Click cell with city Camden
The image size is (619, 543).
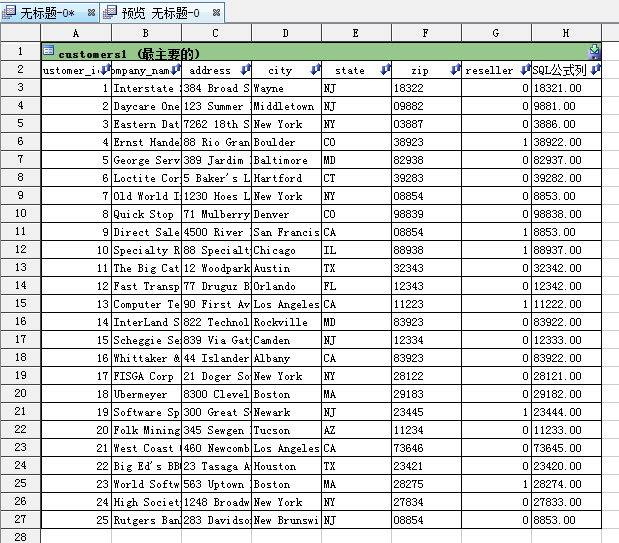point(286,340)
